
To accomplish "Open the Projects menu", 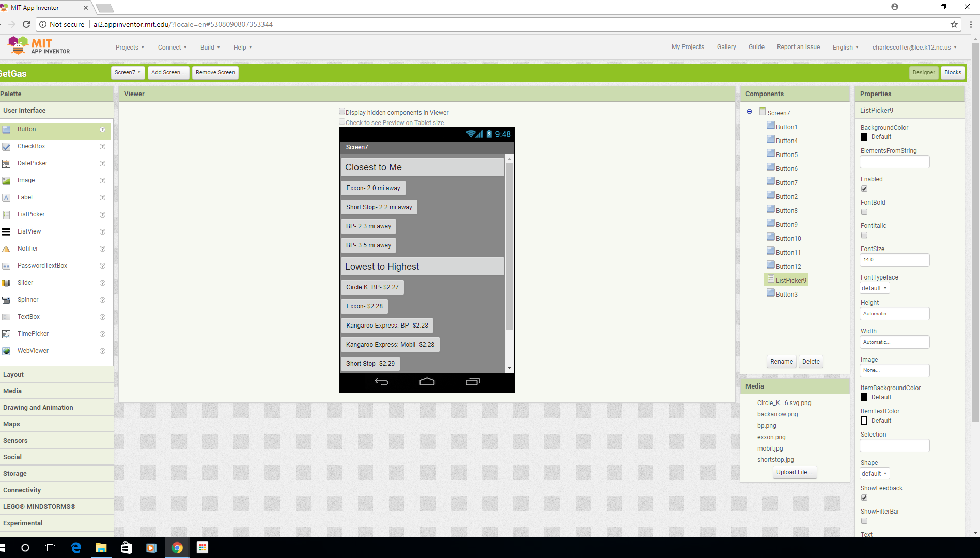I will click(130, 48).
